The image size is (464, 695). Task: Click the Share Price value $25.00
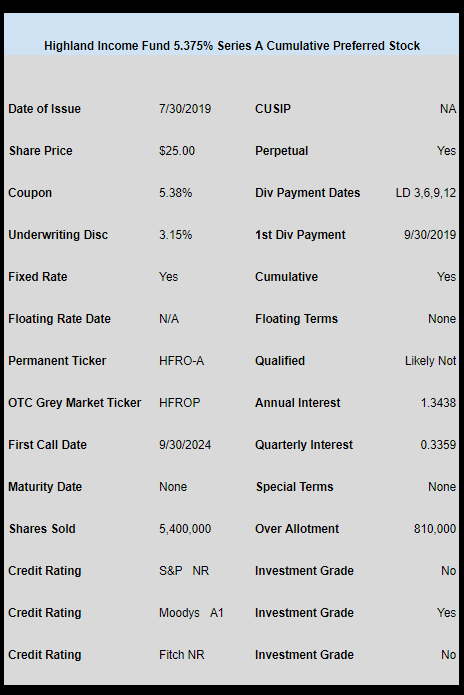click(177, 151)
